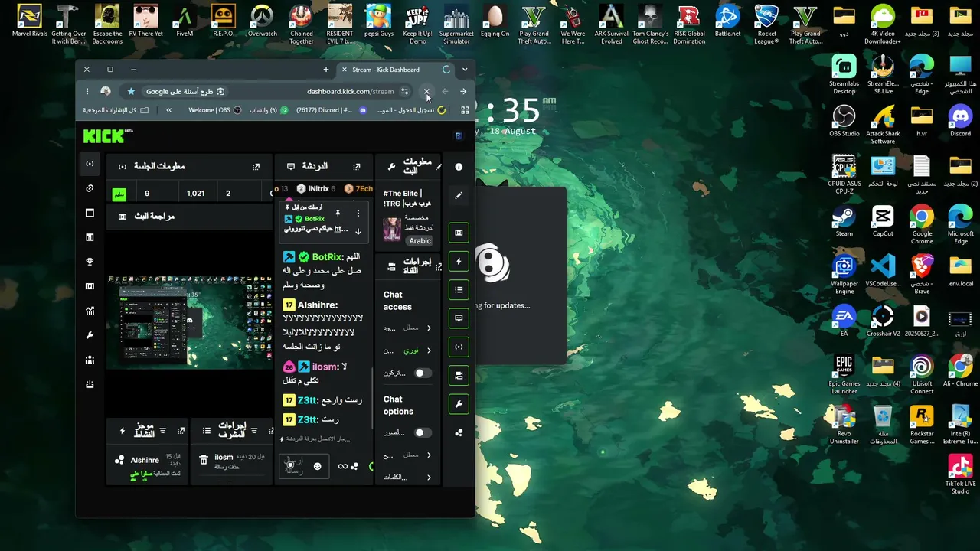Viewport: 980px width, 551px height.
Task: Select the chat bubble icon in right sidebar
Action: pyautogui.click(x=459, y=318)
